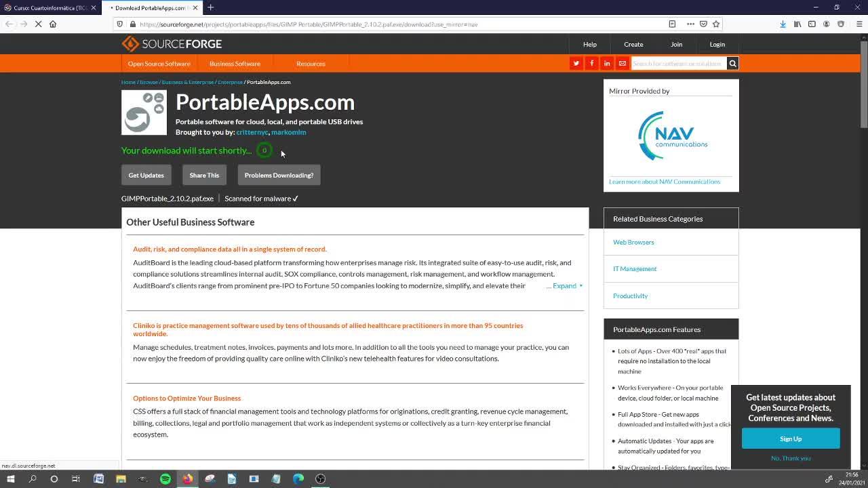Open tracking protection shield in address bar

tap(120, 24)
